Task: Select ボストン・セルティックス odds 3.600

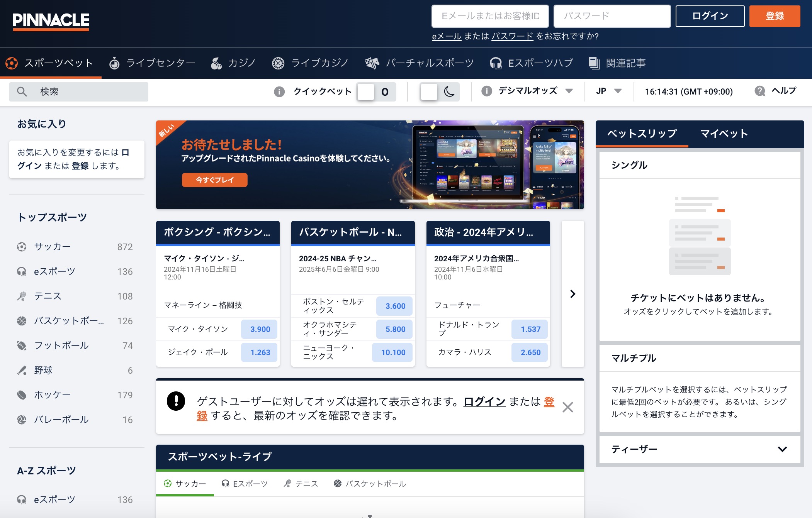Action: (394, 306)
